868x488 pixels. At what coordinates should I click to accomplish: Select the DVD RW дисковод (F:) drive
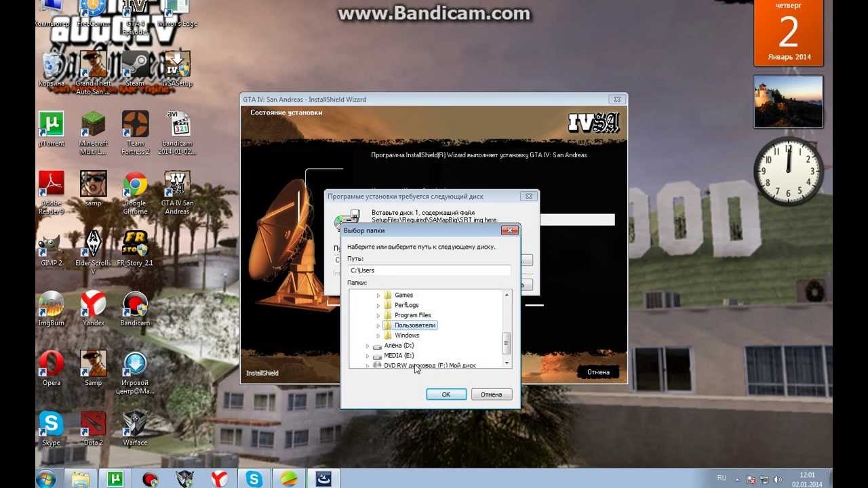click(425, 365)
